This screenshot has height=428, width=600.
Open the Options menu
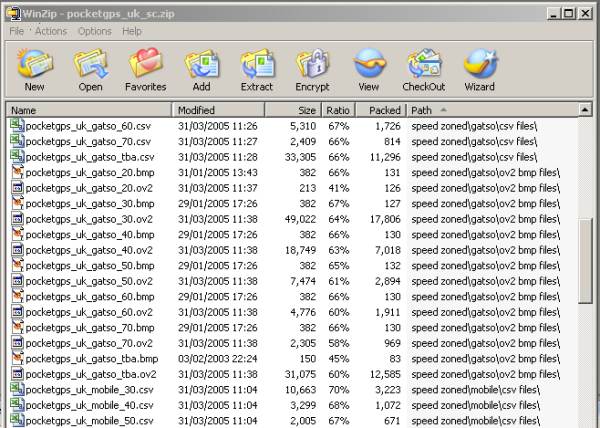pyautogui.click(x=95, y=31)
